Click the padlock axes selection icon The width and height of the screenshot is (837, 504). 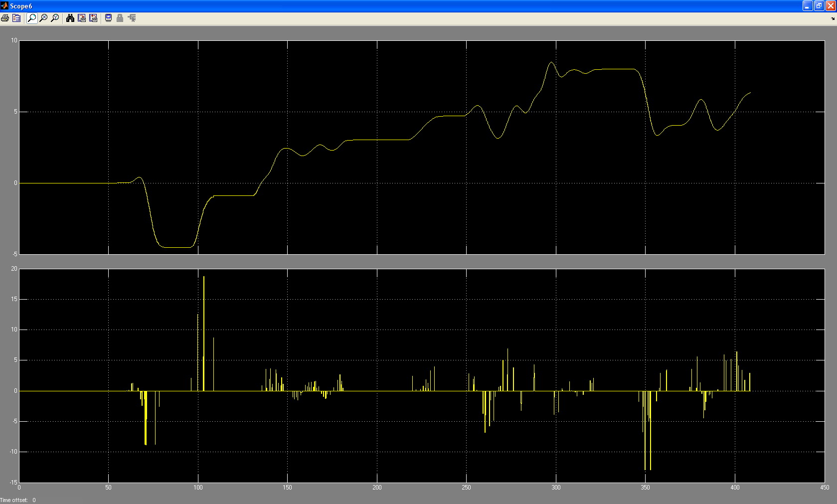[120, 18]
